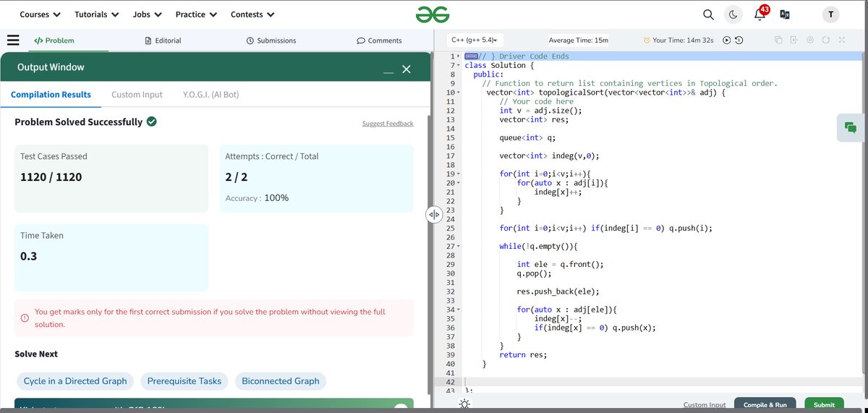Viewport: 868px width, 413px height.
Task: Open the green chat bubble widget
Action: point(851,127)
